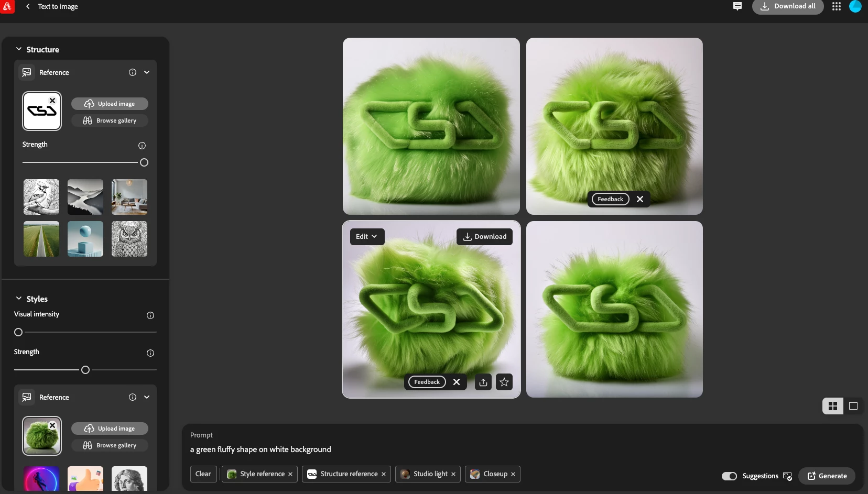Click the Visual intensity info icon
The image size is (868, 494).
point(150,315)
